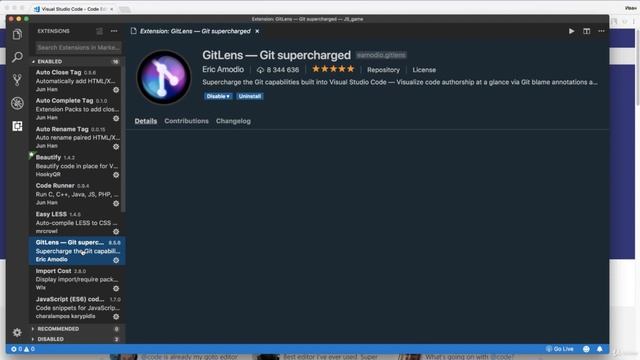This screenshot has height=360, width=640.
Task: Open the gear menu for Auto Close Tag
Action: point(116,90)
